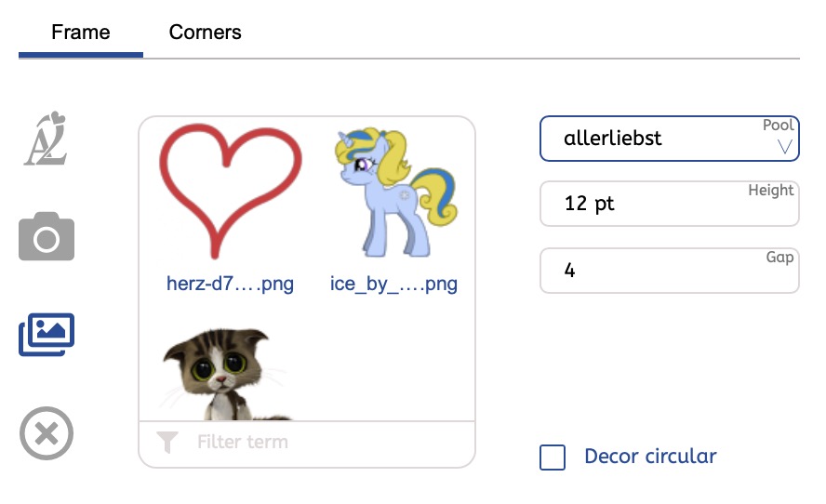Image resolution: width=826 pixels, height=504 pixels.
Task: Select the red heart image
Action: (x=230, y=192)
